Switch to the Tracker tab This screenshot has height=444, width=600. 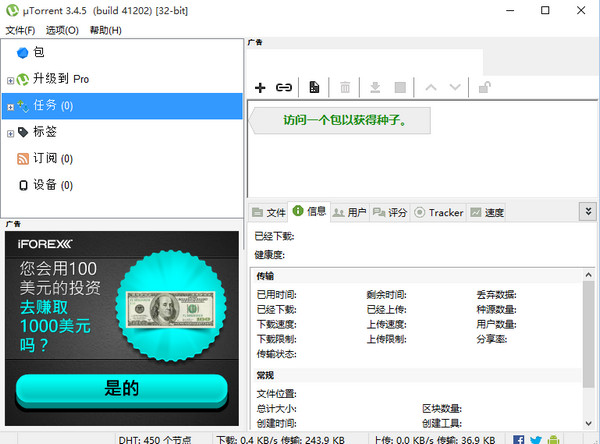pos(439,212)
